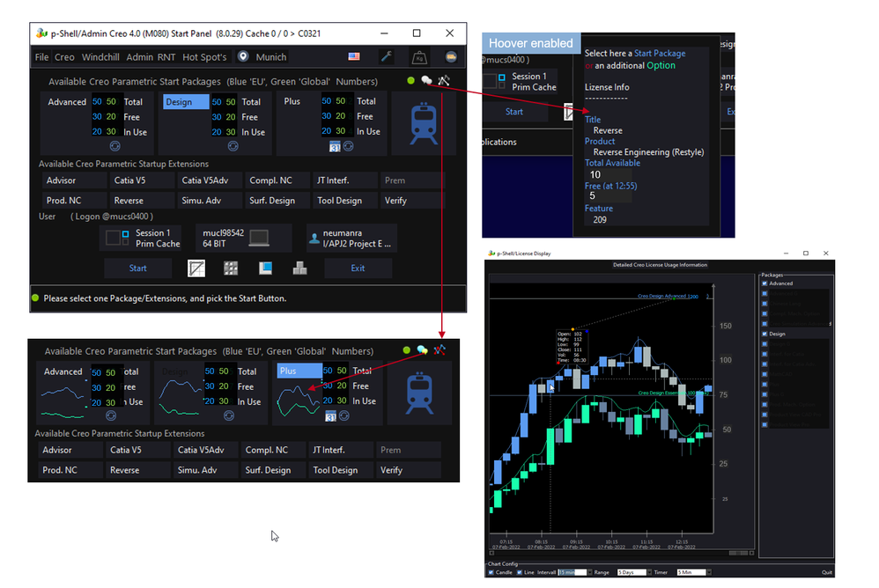Click the crossed tools icon in Start Panel

pos(443,81)
